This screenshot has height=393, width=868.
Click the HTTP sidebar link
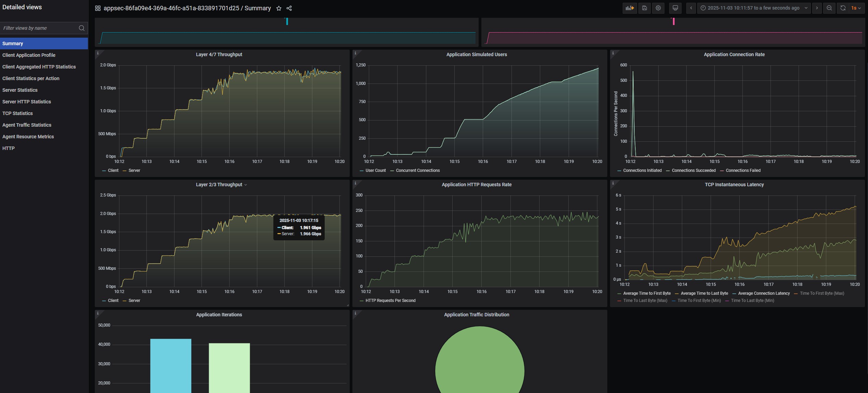(x=9, y=148)
